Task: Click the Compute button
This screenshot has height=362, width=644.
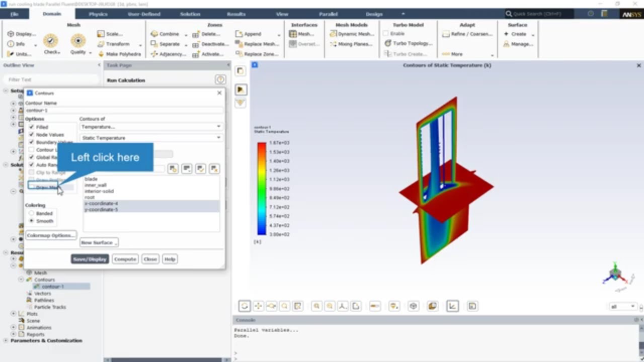Action: coord(125,259)
